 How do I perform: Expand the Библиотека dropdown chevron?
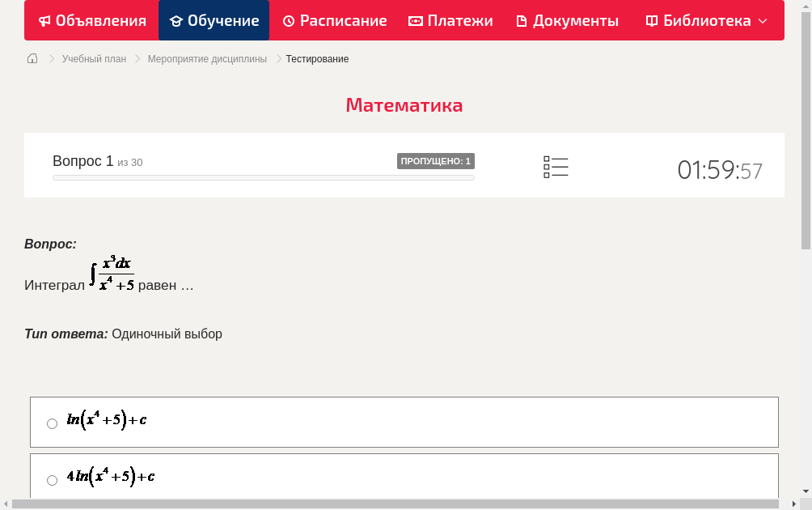click(x=763, y=22)
